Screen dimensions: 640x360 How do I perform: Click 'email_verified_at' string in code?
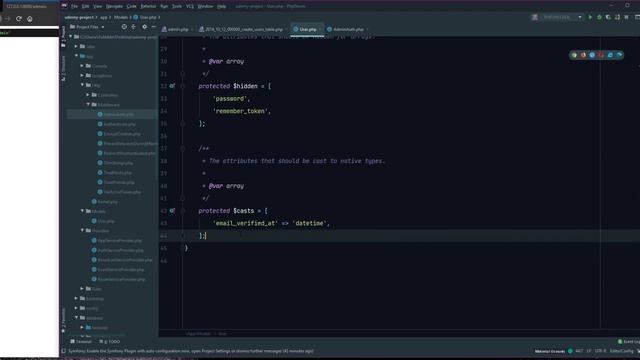[x=245, y=223]
